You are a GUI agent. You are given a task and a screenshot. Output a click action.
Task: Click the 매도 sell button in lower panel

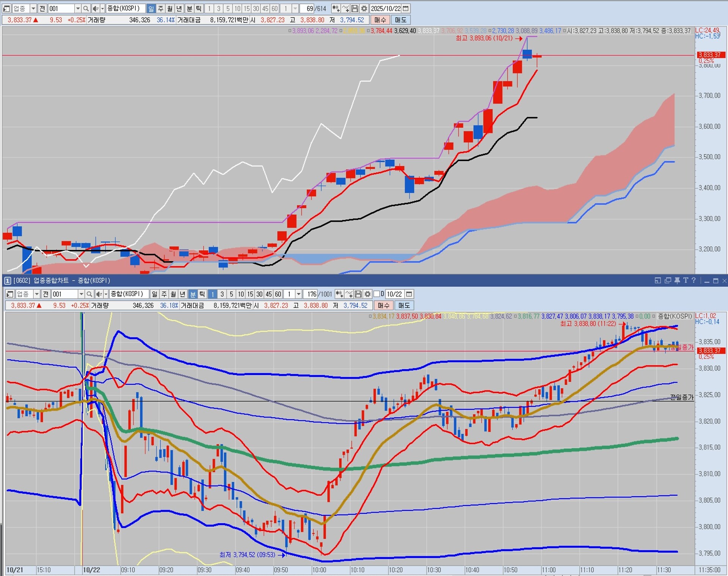(x=404, y=305)
